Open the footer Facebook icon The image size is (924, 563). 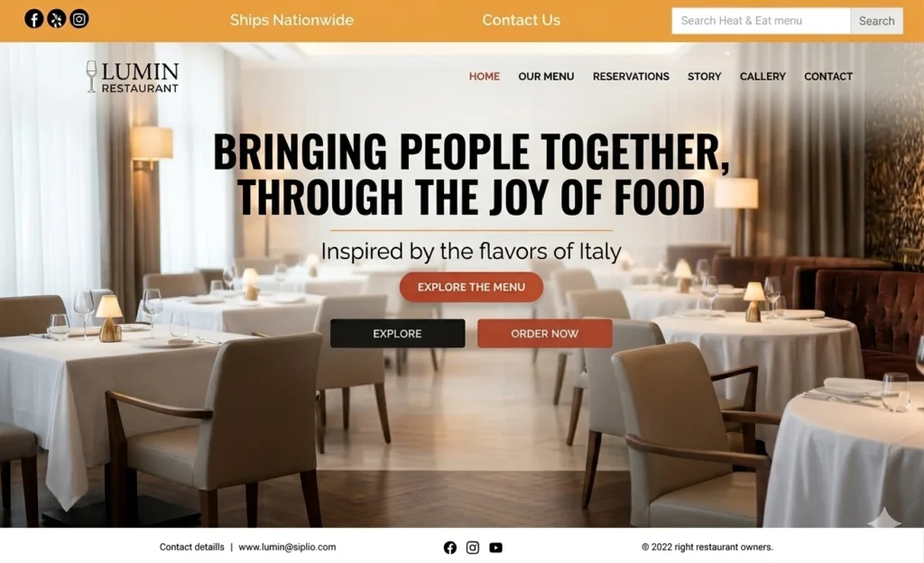click(450, 548)
